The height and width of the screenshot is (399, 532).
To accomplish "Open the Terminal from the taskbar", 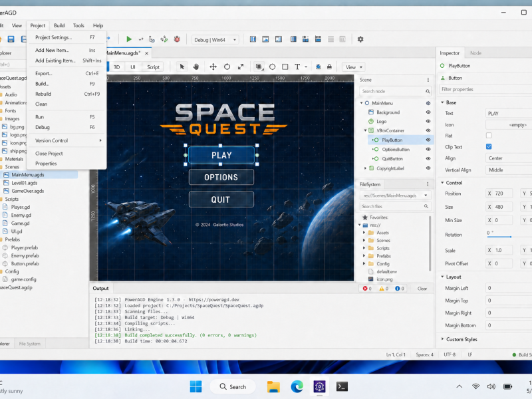I will click(x=342, y=386).
